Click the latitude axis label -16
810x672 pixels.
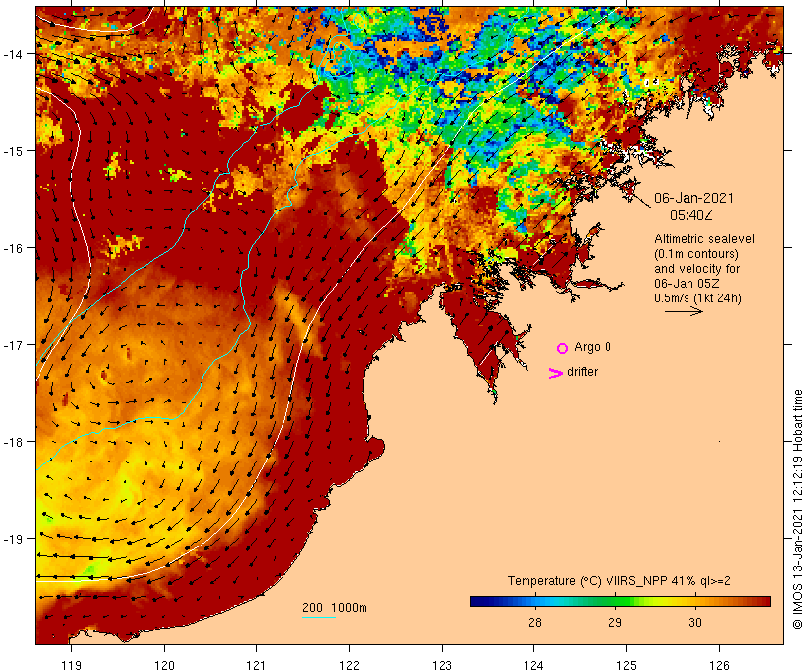pos(13,248)
